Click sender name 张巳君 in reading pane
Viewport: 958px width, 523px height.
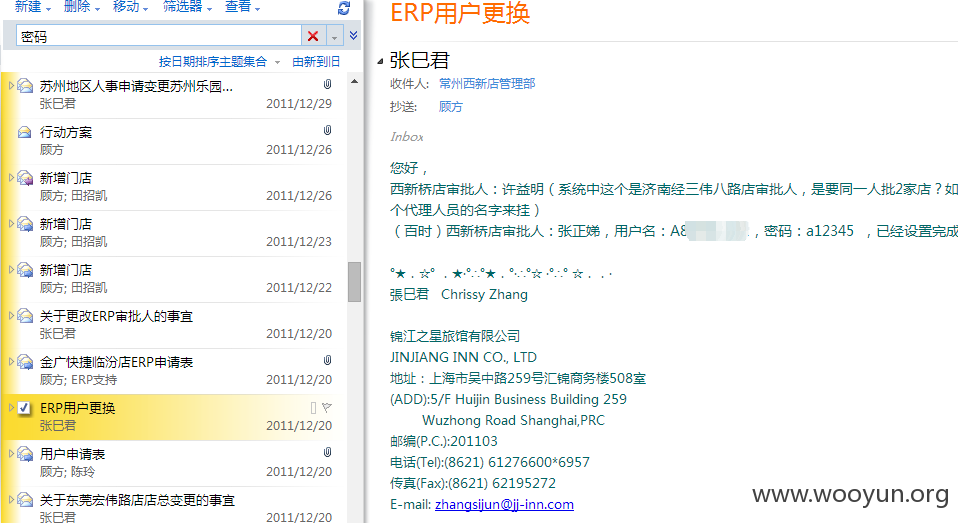tap(420, 60)
